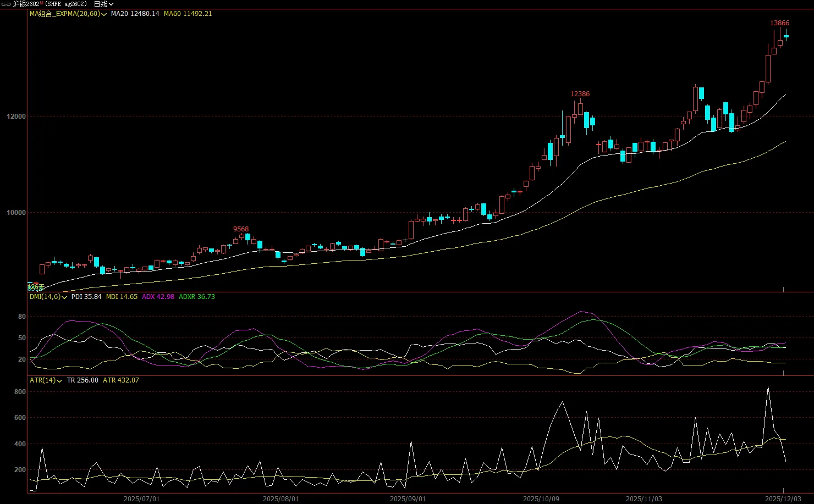
Task: Click the 9568 peak price label
Action: tap(241, 229)
